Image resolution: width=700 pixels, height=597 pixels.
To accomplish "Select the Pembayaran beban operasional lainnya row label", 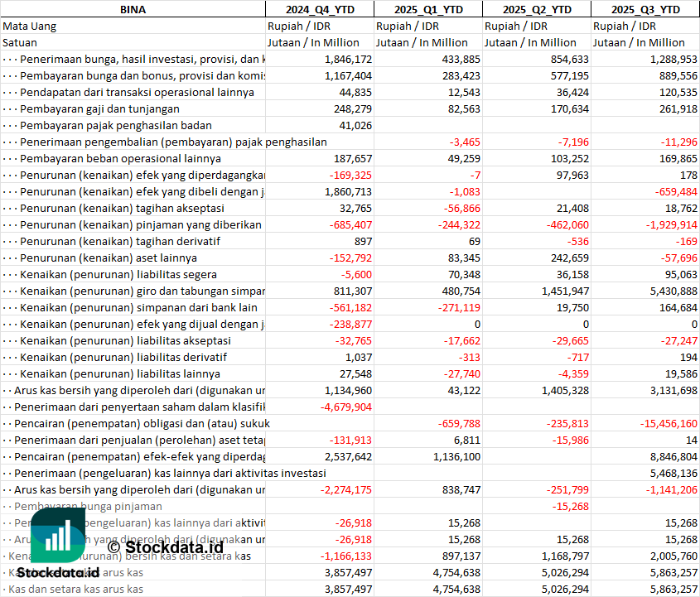I will (x=120, y=158).
